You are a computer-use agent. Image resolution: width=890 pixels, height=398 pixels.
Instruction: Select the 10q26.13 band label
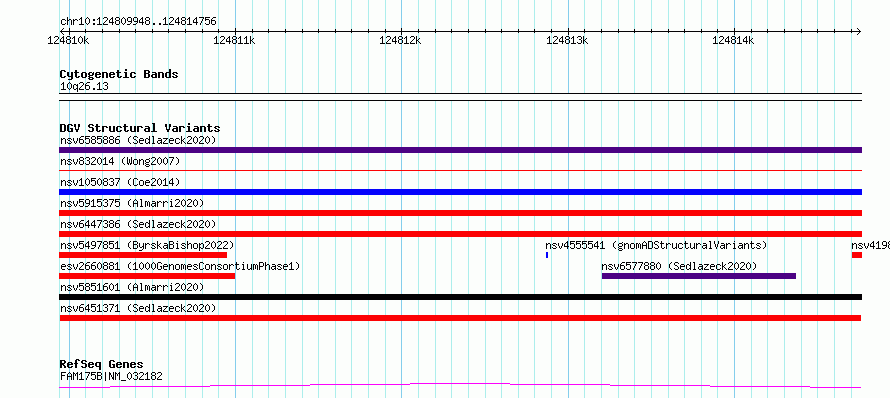coord(84,87)
